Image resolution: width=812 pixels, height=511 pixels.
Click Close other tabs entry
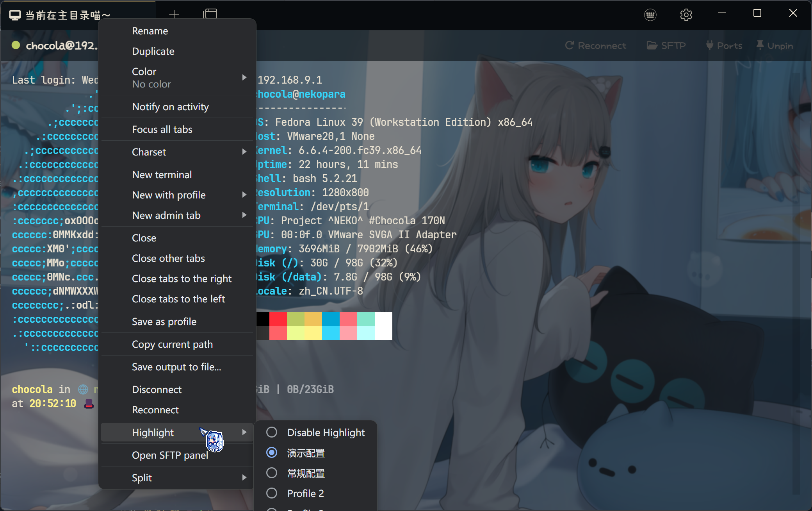coord(168,258)
